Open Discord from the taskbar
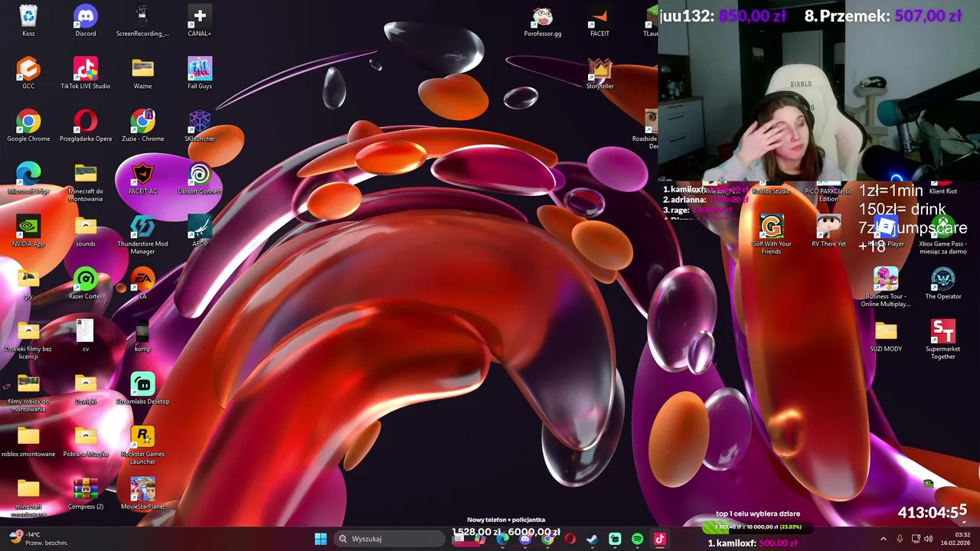980x551 pixels. pos(525,539)
